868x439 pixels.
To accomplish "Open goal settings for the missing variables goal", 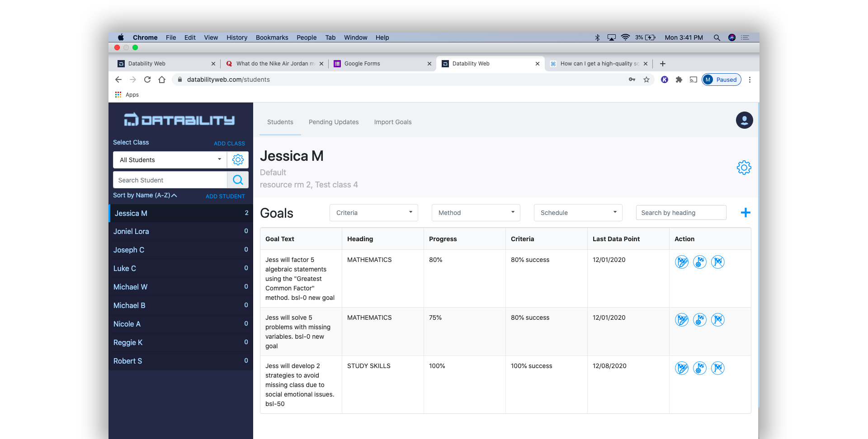I will (x=699, y=320).
